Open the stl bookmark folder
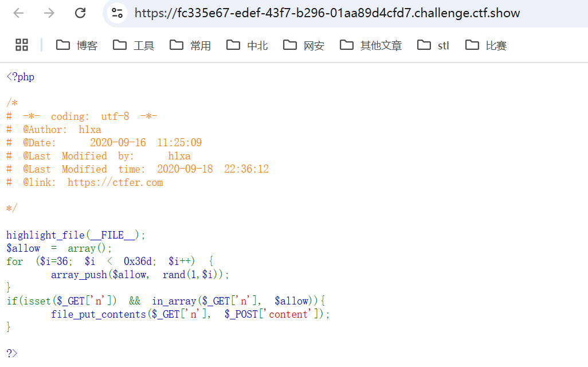 click(x=433, y=45)
